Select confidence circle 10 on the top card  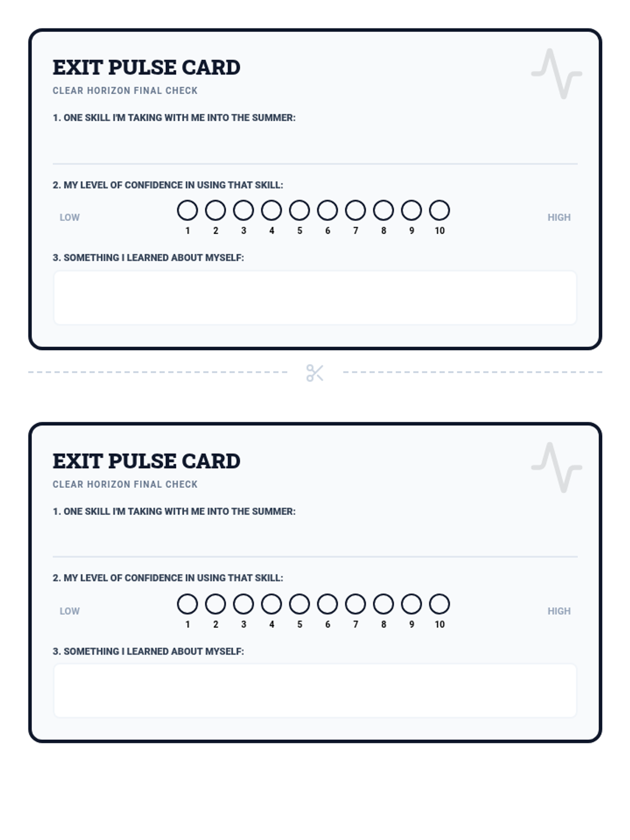(439, 210)
